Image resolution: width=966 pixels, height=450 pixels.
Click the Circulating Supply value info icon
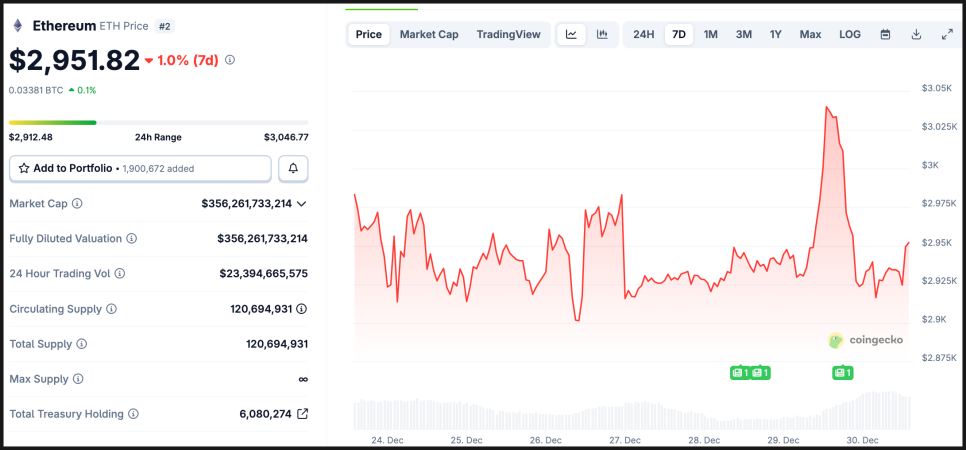[301, 309]
